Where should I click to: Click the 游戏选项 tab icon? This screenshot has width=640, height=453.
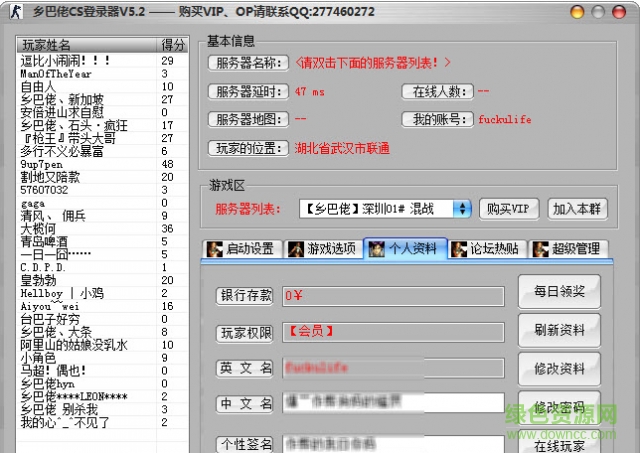click(296, 249)
